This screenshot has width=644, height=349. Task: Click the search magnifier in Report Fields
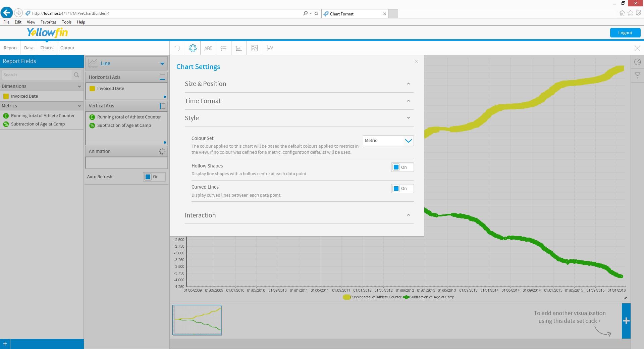[76, 74]
